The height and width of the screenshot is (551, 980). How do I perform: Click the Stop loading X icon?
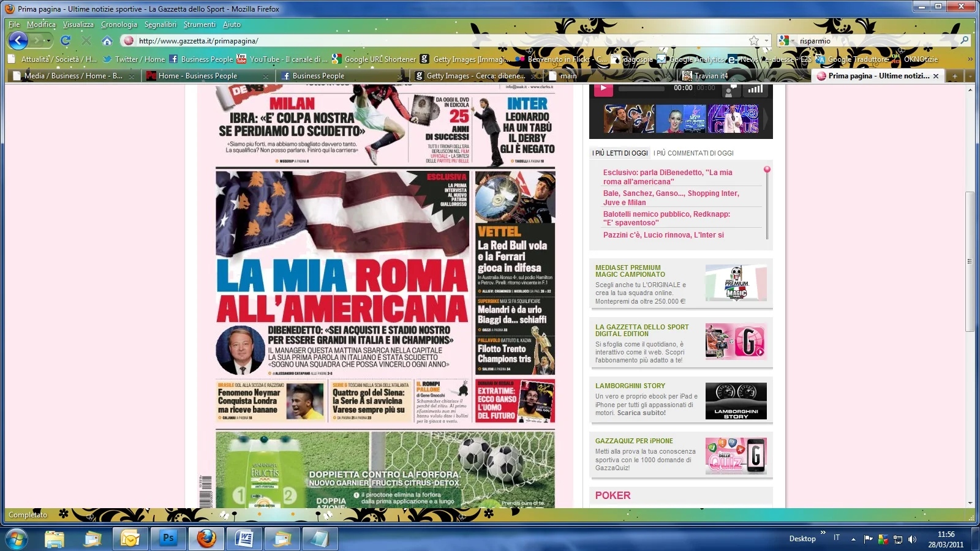pyautogui.click(x=86, y=41)
